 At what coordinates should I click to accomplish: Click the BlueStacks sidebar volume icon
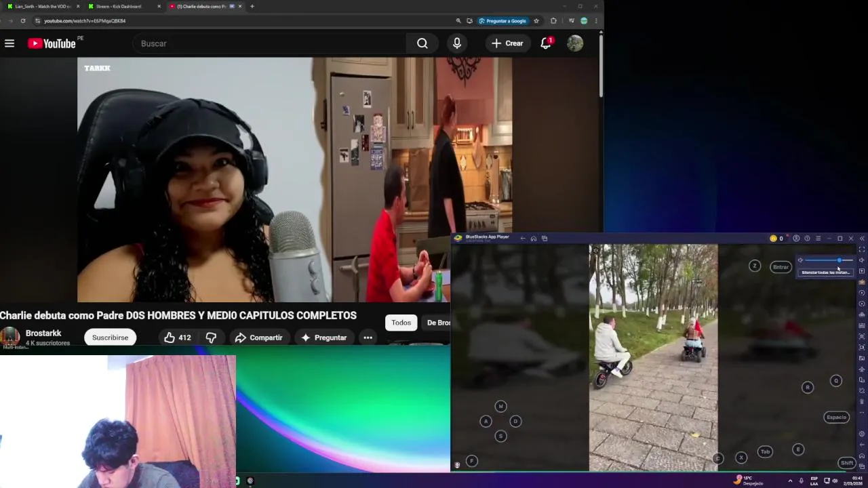pyautogui.click(x=862, y=260)
